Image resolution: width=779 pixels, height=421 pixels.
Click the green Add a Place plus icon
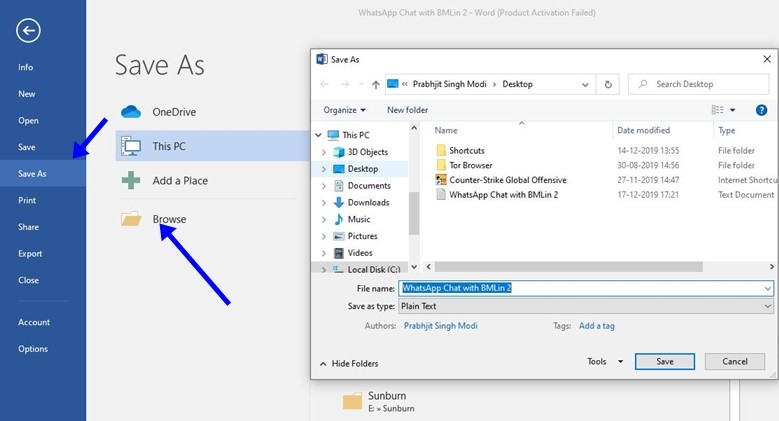(x=131, y=180)
